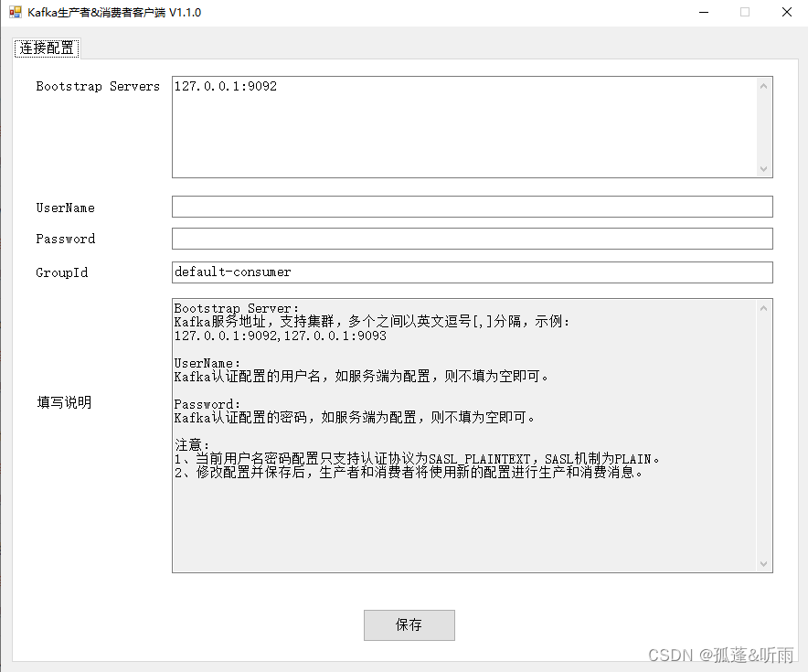Image resolution: width=808 pixels, height=672 pixels.
Task: Focus the UserName input field
Action: 472,207
